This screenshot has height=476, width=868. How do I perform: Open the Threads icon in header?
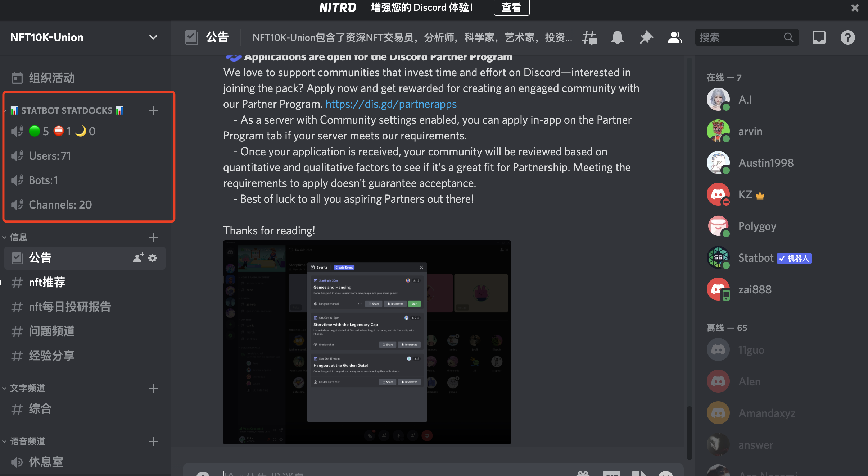(589, 37)
